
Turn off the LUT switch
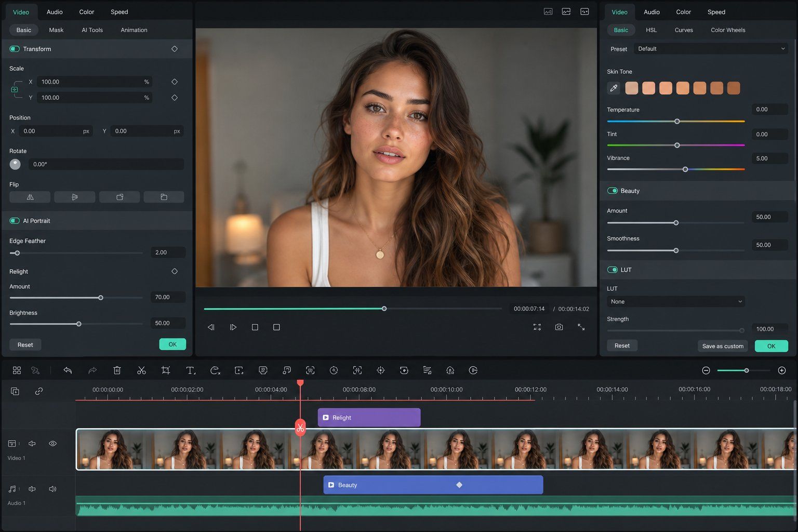[x=612, y=270]
